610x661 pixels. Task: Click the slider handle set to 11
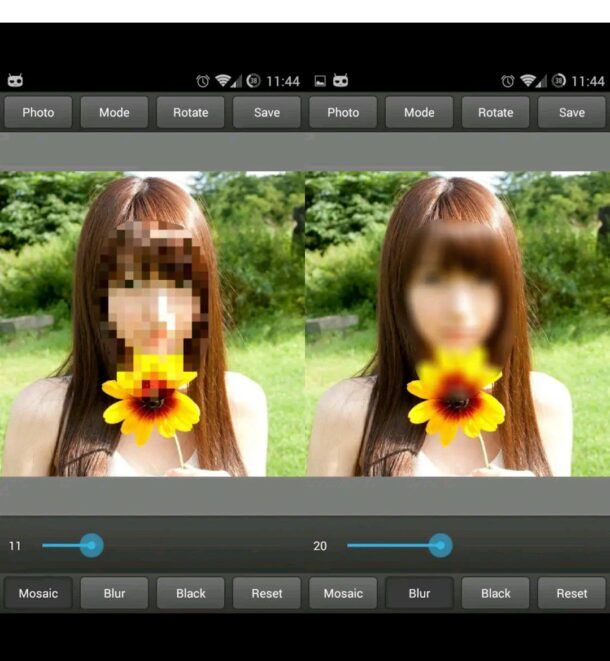pyautogui.click(x=91, y=545)
